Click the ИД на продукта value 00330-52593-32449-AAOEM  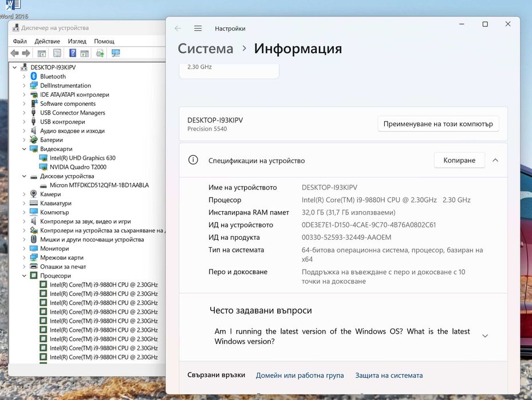(346, 237)
